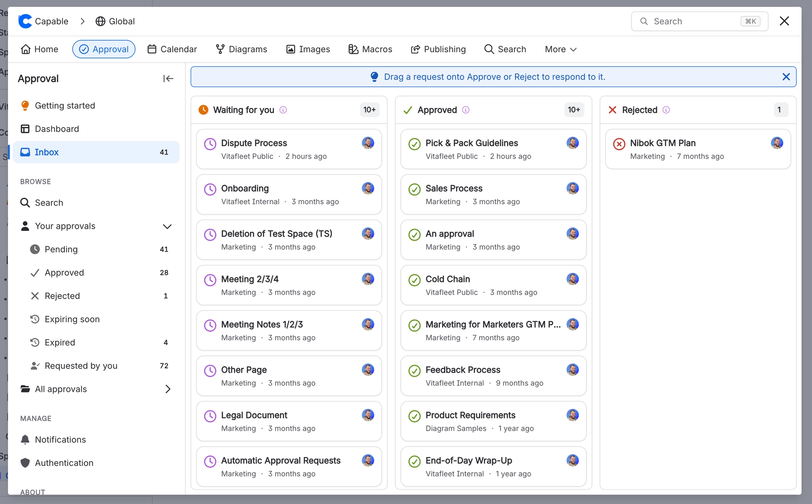Open Marketing for Marketers GTM card
The height and width of the screenshot is (504, 812).
click(493, 331)
